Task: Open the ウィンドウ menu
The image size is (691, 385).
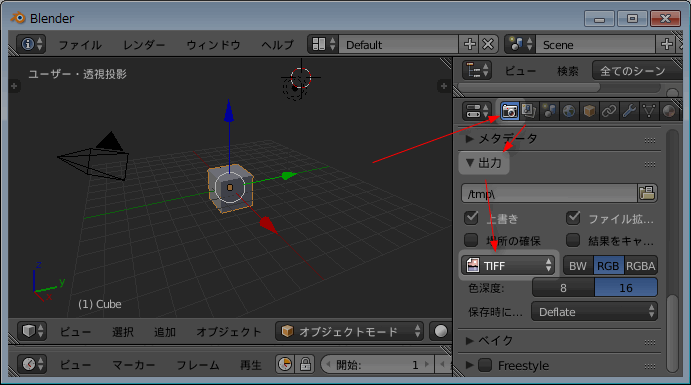Action: tap(213, 45)
